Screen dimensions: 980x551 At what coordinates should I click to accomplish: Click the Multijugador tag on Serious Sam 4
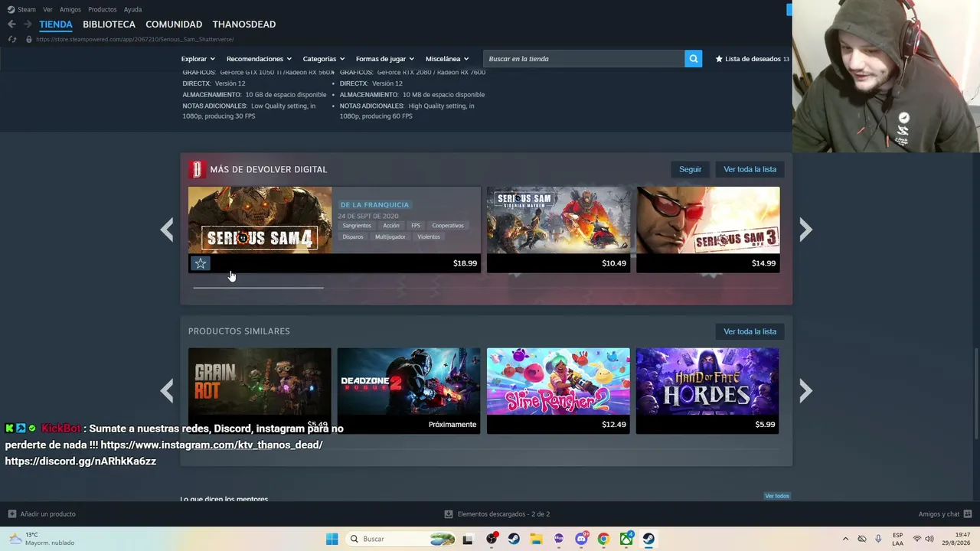pyautogui.click(x=390, y=237)
